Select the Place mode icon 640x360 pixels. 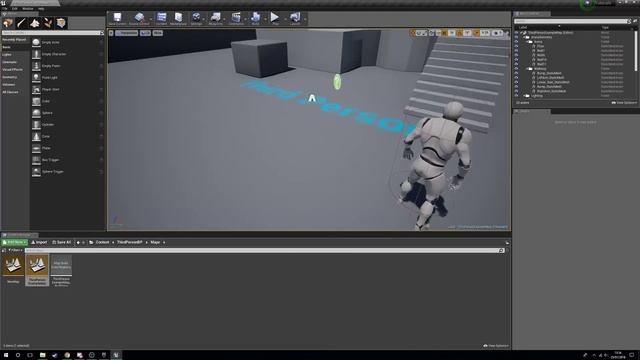click(8, 23)
